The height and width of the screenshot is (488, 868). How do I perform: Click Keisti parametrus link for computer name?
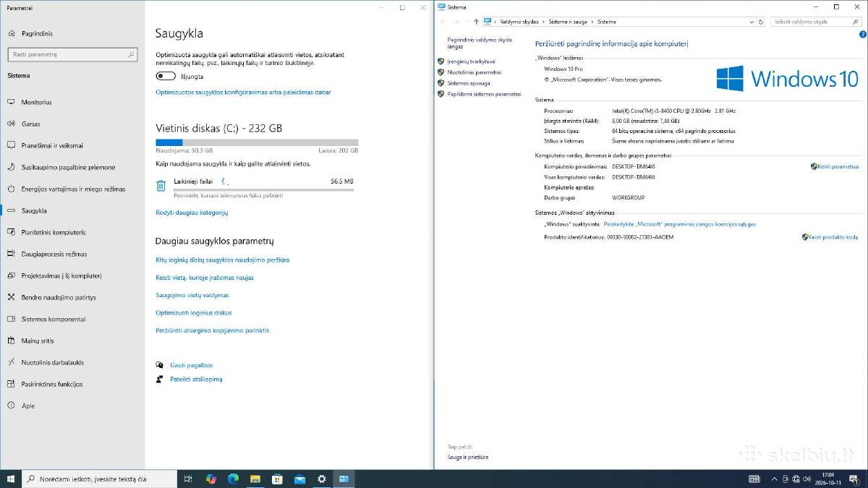pyautogui.click(x=838, y=166)
